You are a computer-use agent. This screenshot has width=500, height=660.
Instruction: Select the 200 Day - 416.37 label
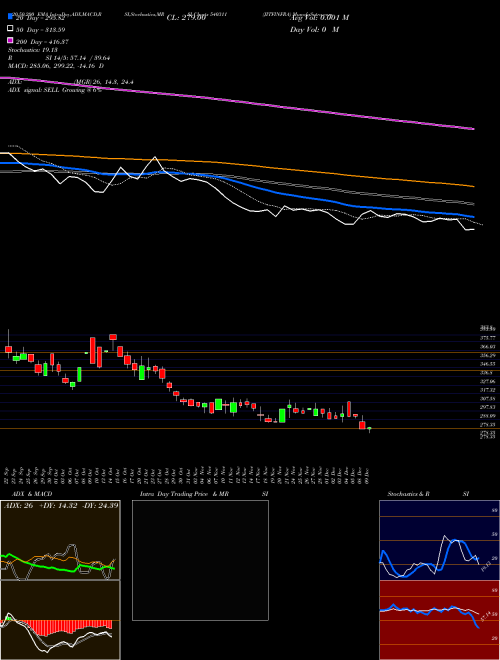coord(42,42)
